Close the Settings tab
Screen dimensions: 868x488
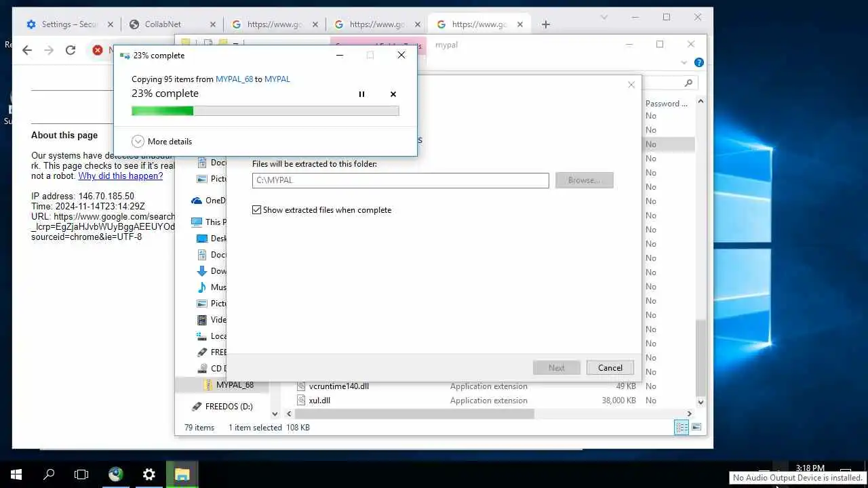pyautogui.click(x=110, y=24)
